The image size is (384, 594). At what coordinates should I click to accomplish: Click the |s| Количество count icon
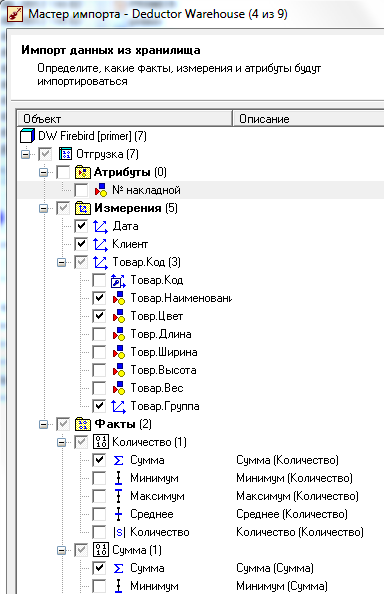119,532
